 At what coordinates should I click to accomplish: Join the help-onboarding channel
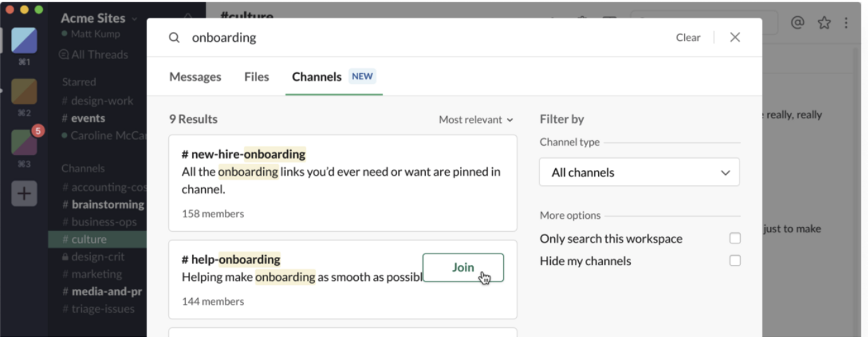click(x=463, y=267)
